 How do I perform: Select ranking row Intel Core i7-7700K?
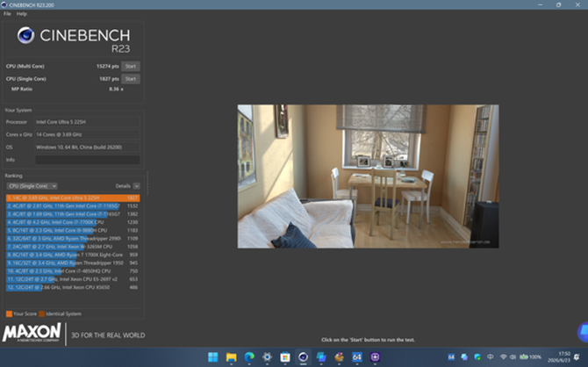click(x=73, y=222)
